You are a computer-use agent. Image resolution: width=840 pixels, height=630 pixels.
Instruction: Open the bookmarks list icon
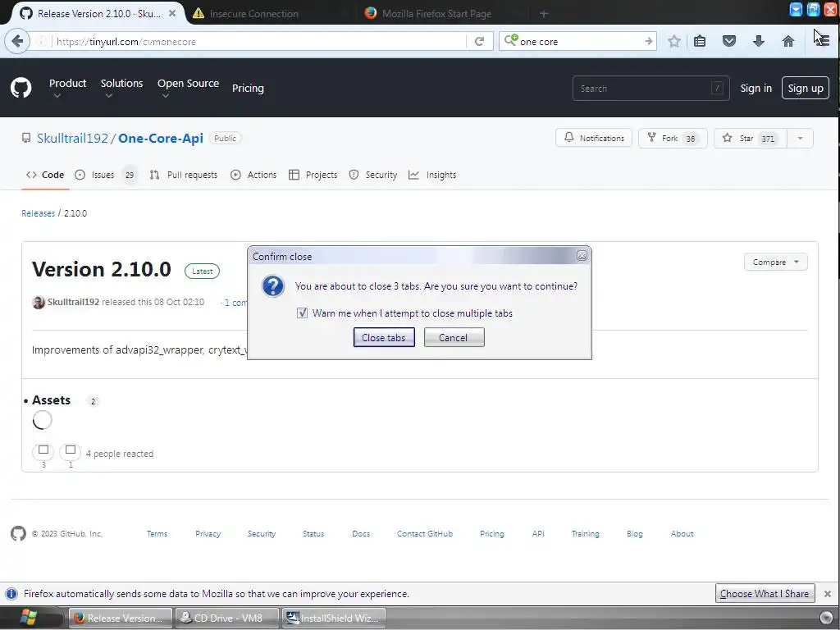point(700,41)
